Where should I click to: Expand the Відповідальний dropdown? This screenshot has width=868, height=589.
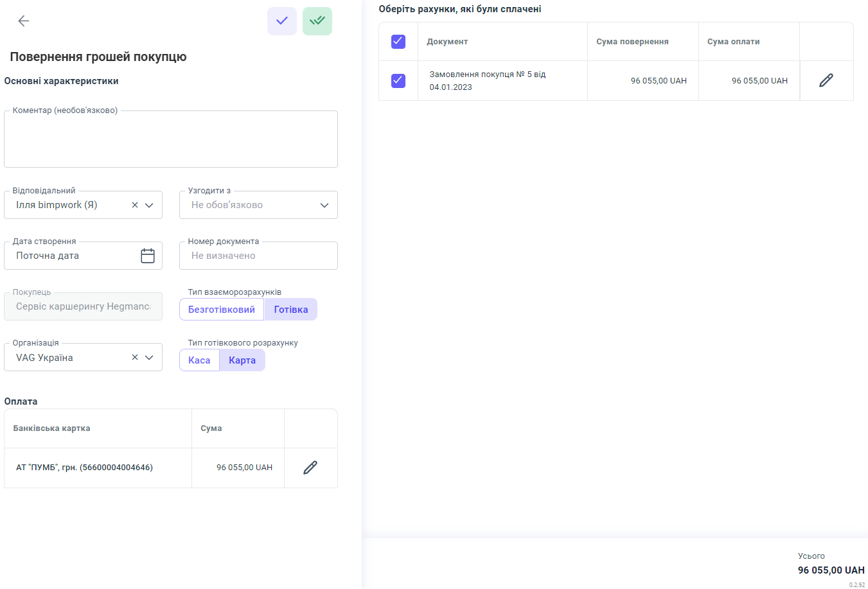pyautogui.click(x=149, y=205)
